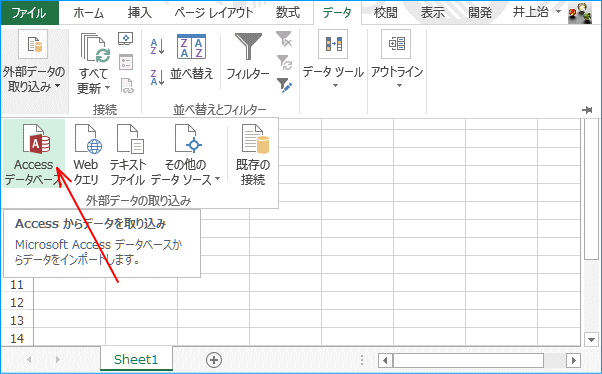Expand the Data Tools group
This screenshot has width=602, height=374.
coord(333,60)
